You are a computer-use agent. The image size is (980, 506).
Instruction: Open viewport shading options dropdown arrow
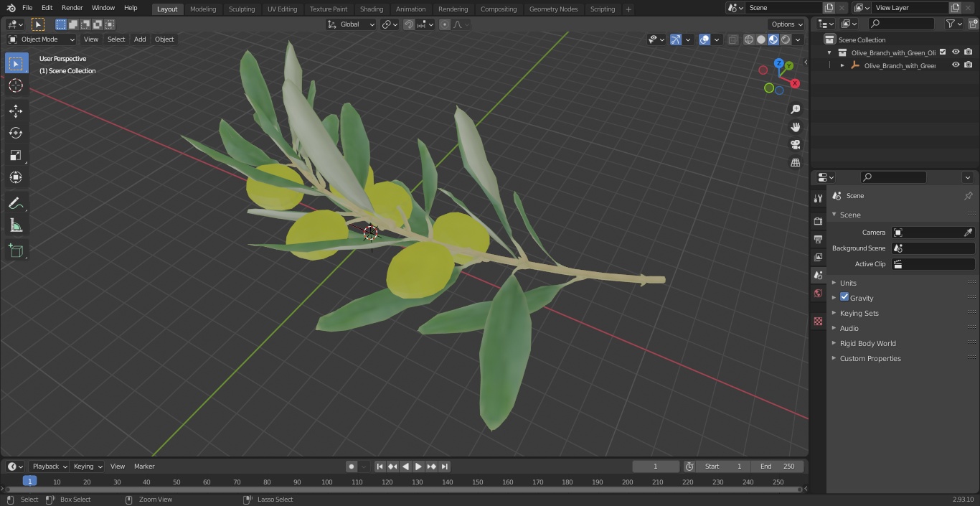point(798,39)
